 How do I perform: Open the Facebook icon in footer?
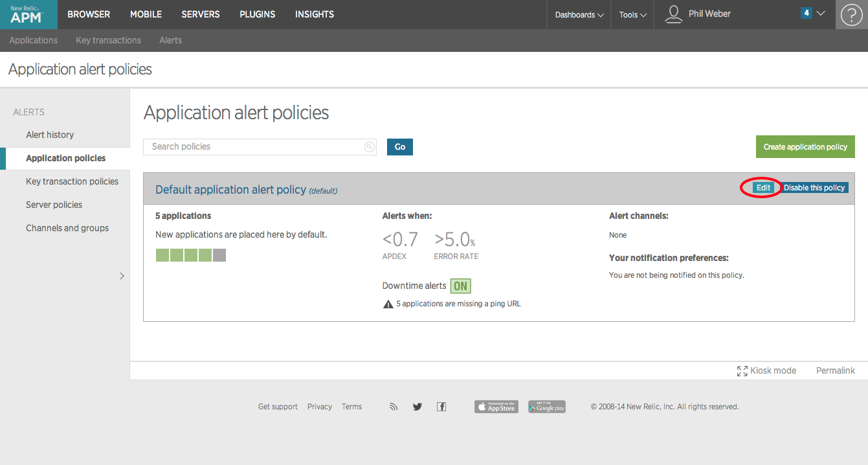441,407
